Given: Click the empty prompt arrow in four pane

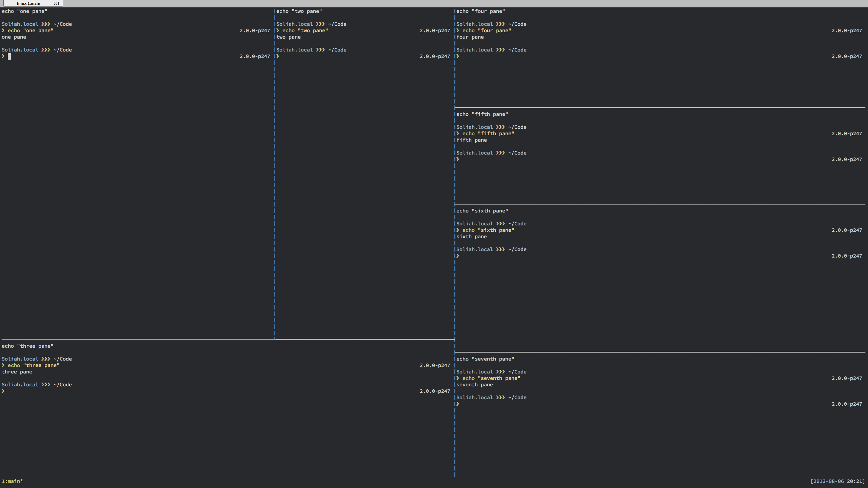Looking at the screenshot, I should (x=458, y=56).
